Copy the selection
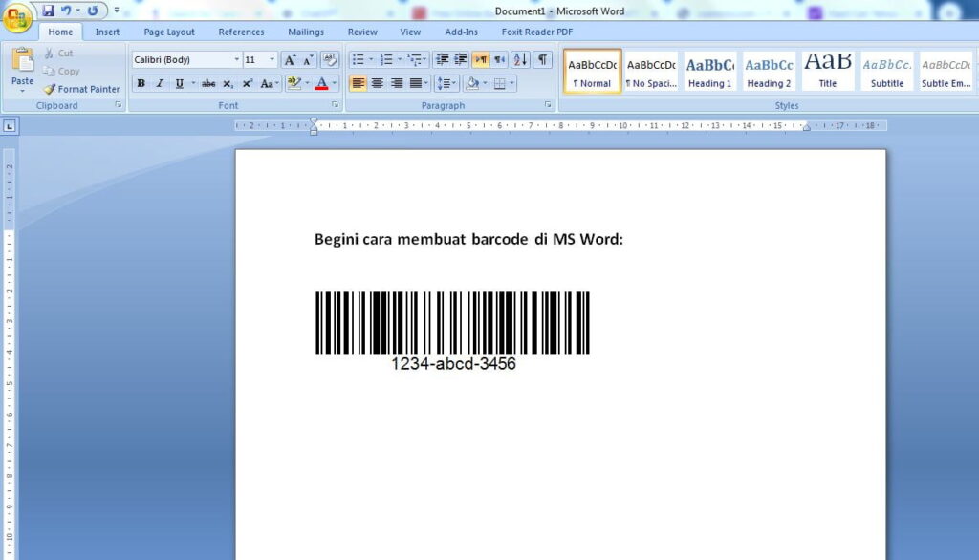The width and height of the screenshot is (979, 560). 61,71
